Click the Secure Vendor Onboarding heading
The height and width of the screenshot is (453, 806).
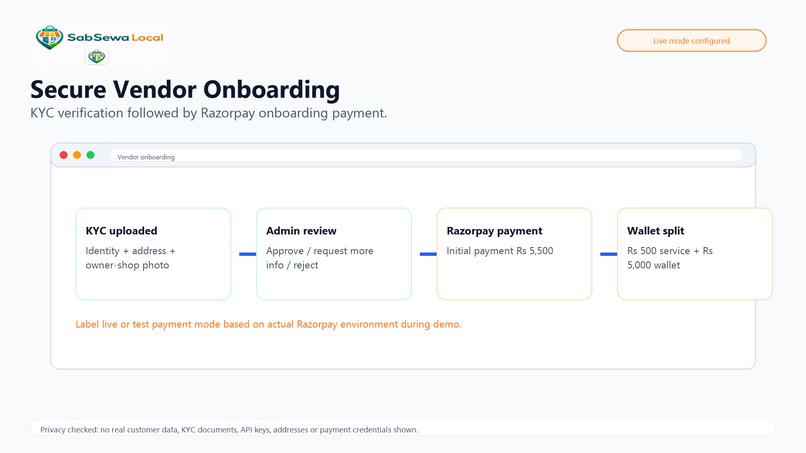(x=185, y=89)
